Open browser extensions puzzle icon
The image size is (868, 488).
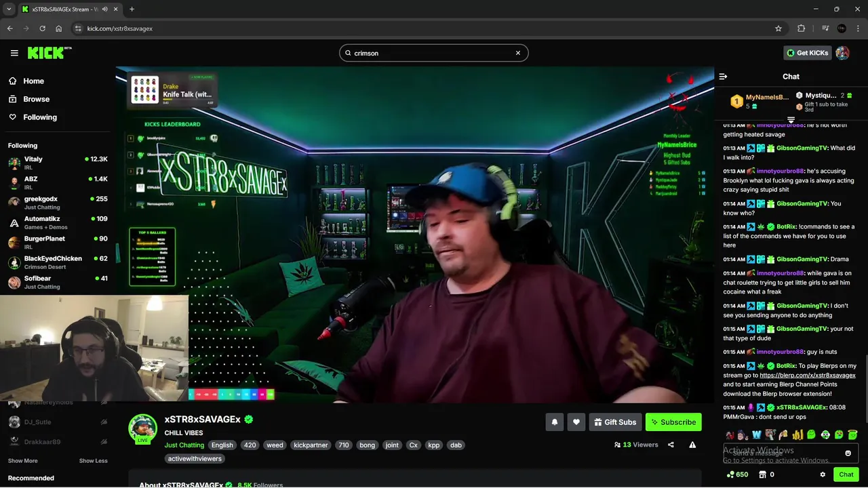pyautogui.click(x=802, y=28)
